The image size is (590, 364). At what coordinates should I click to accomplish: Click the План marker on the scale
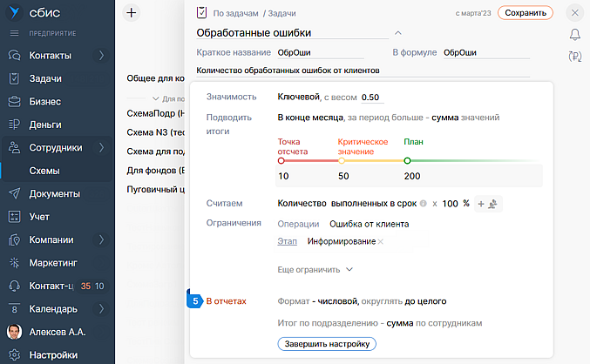[x=407, y=160]
